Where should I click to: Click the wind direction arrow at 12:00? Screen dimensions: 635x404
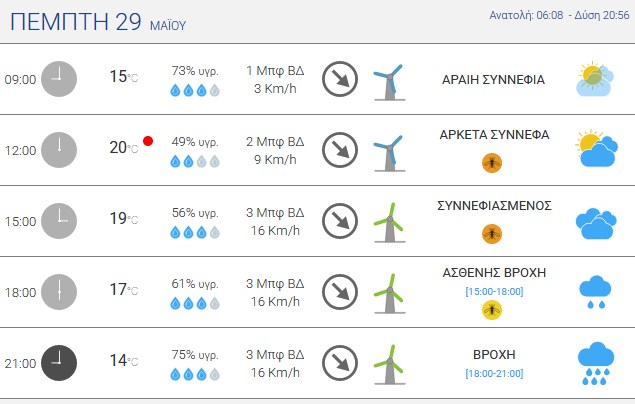point(340,150)
